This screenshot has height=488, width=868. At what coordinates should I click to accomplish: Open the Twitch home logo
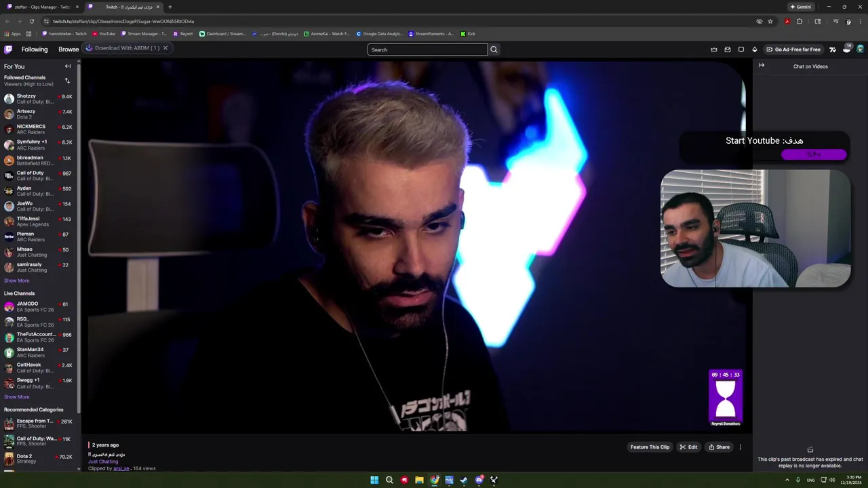point(8,49)
